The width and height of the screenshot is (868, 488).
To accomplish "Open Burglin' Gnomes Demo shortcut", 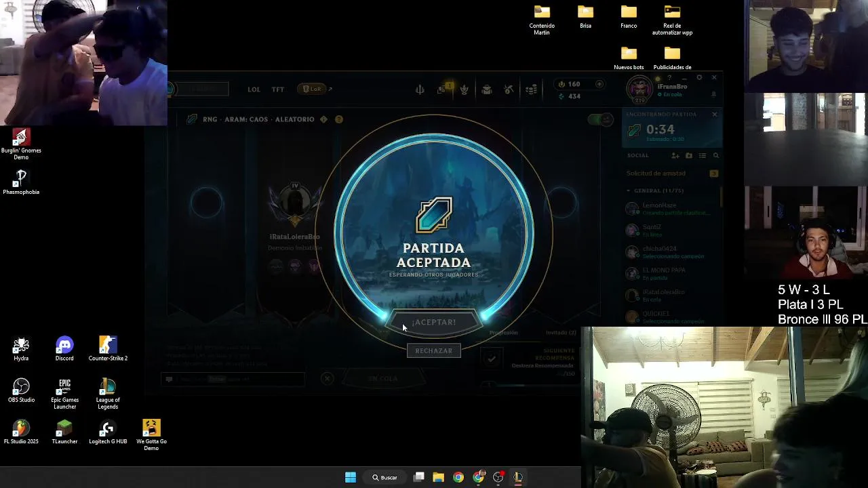I will tap(21, 144).
